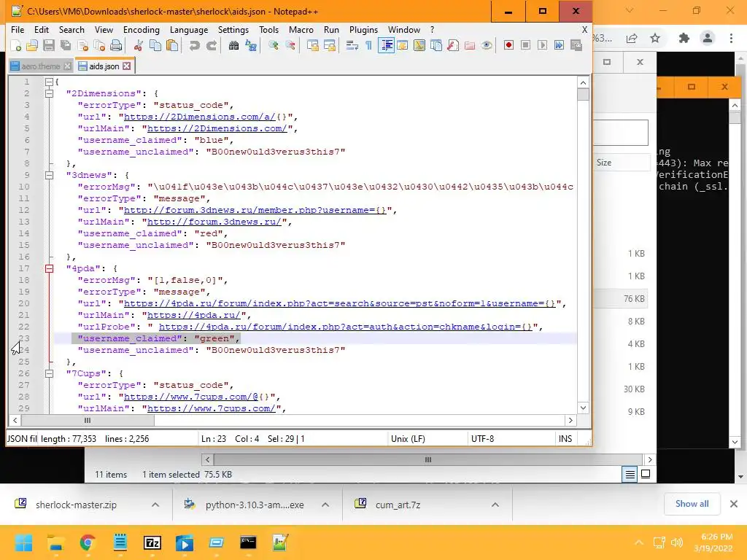747x560 pixels.
Task: Collapse the "7Cups" block fold marker
Action: coord(49,374)
